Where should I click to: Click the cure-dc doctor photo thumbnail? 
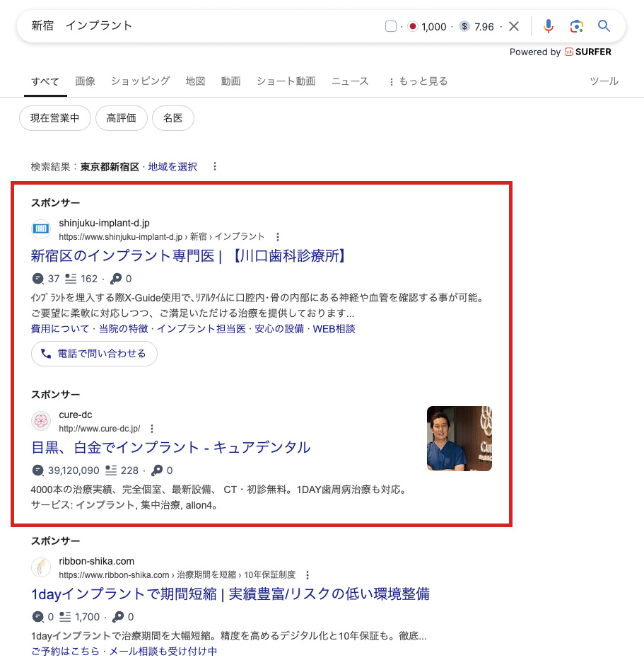tap(459, 438)
